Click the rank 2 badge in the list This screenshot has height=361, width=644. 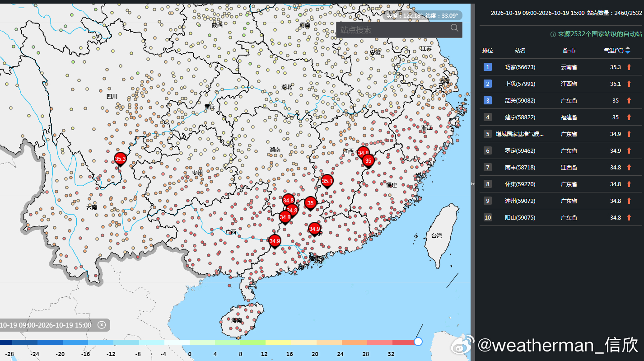point(488,84)
